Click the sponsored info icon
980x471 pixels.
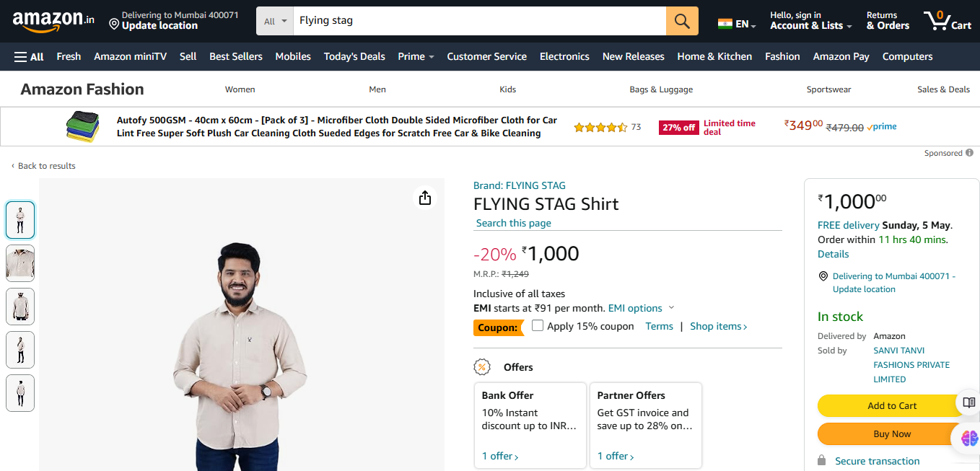click(x=969, y=153)
